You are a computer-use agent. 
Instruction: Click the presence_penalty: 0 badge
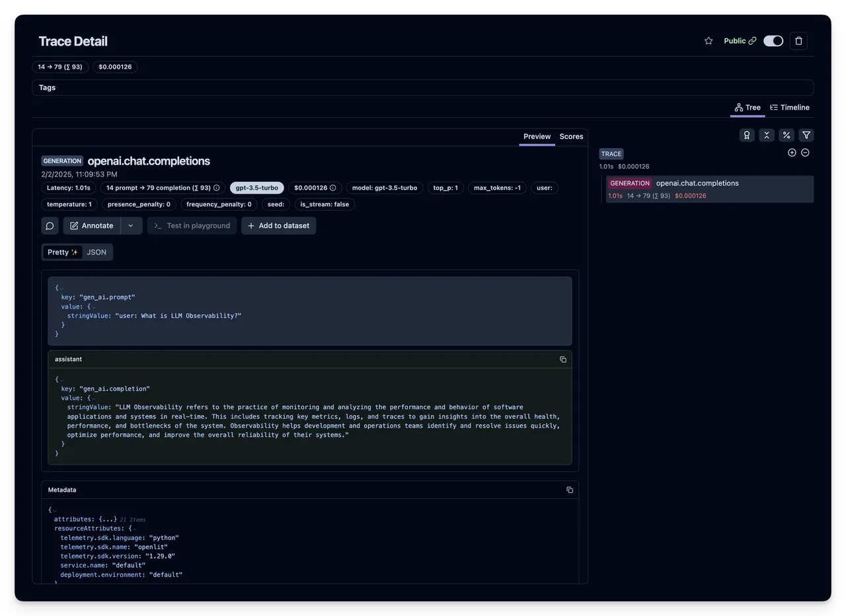coord(139,204)
